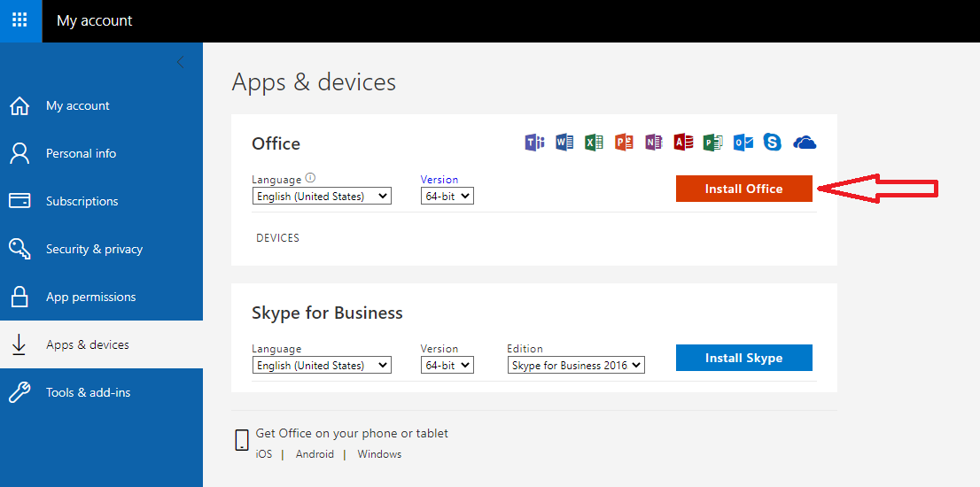Click the DEVICES section label

[x=277, y=238]
